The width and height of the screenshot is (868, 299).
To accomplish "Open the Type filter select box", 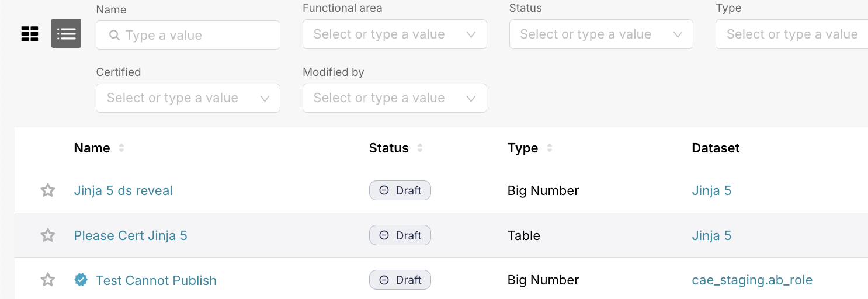I will (792, 34).
